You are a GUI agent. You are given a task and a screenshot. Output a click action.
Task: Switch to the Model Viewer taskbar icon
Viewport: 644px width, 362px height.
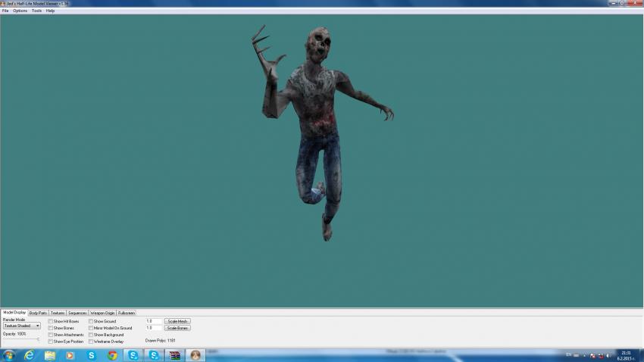point(195,355)
